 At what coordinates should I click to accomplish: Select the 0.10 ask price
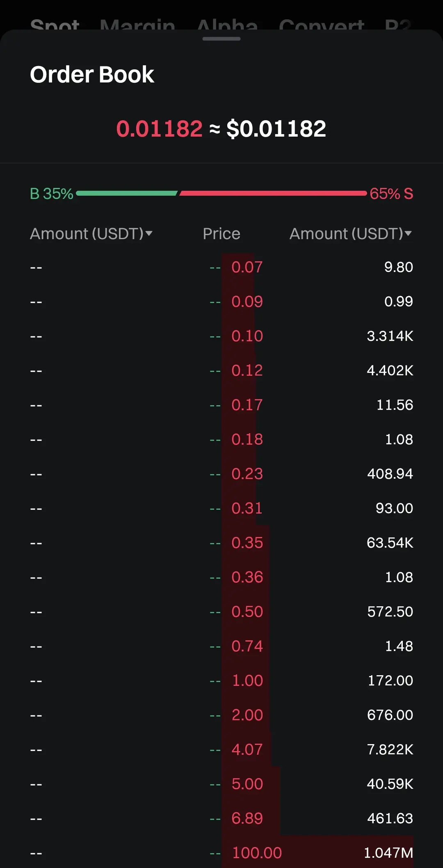[x=247, y=336]
